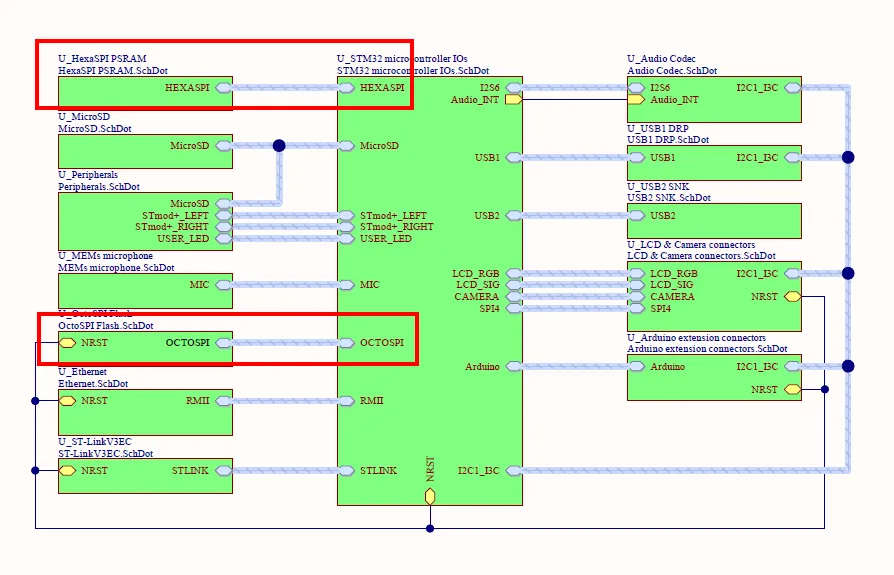The image size is (894, 575).
Task: Click MicroSD port arrow on Peripherals sheet
Action: pos(224,203)
